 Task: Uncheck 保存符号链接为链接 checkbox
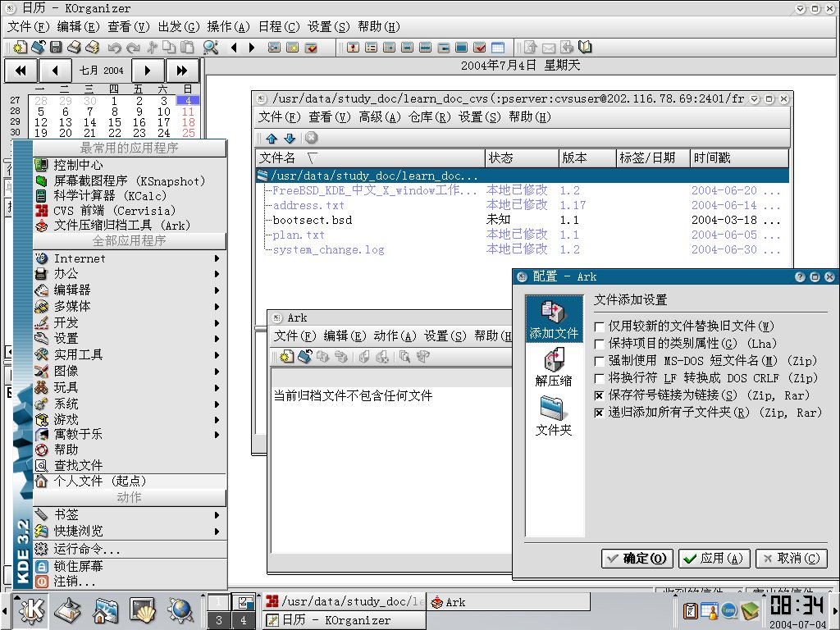pos(600,395)
